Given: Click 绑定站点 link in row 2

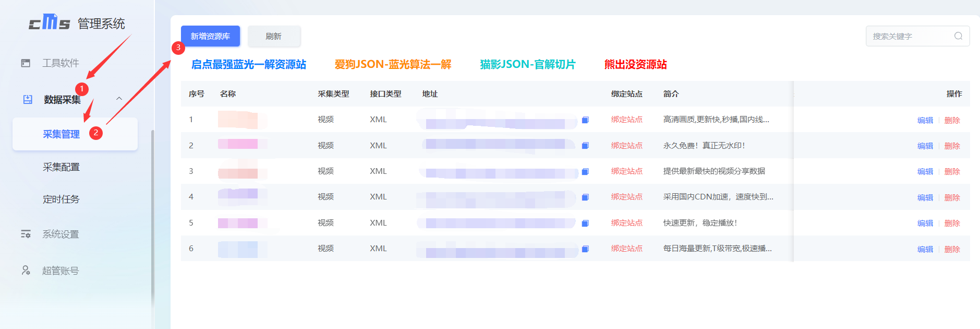Looking at the screenshot, I should [x=626, y=146].
